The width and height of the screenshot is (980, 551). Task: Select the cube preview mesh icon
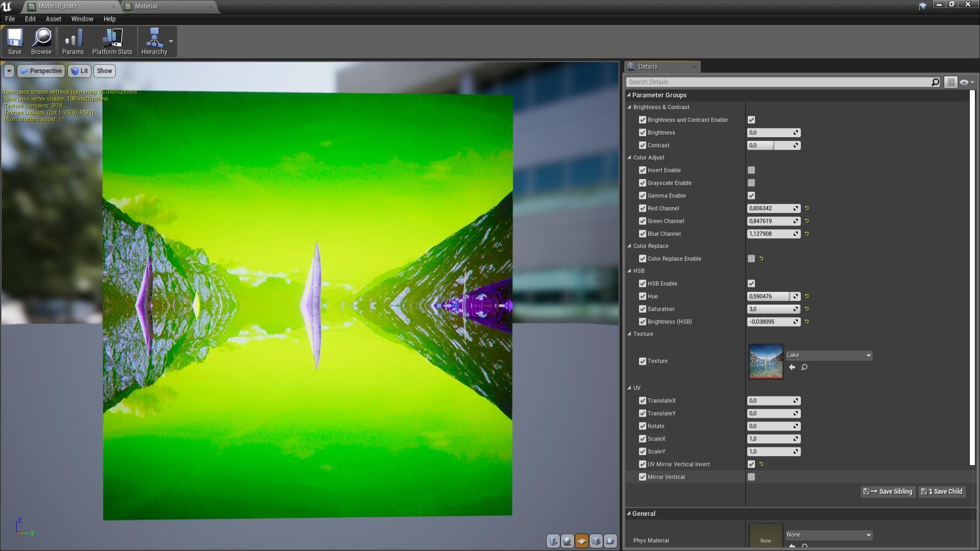click(x=596, y=542)
